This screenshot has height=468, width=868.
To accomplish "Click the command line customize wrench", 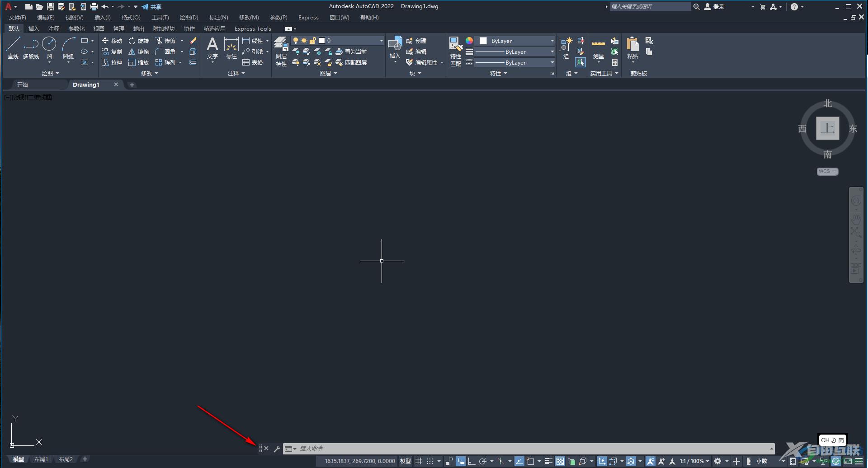I will click(277, 449).
